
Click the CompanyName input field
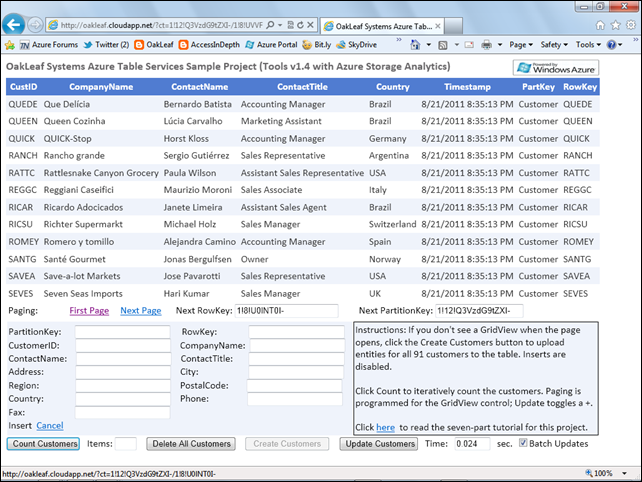297,346
